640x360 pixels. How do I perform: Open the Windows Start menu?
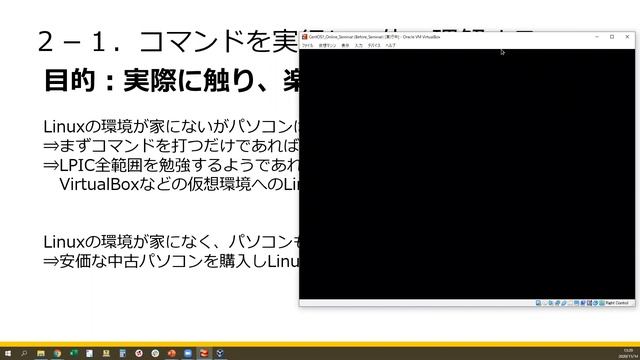7,353
